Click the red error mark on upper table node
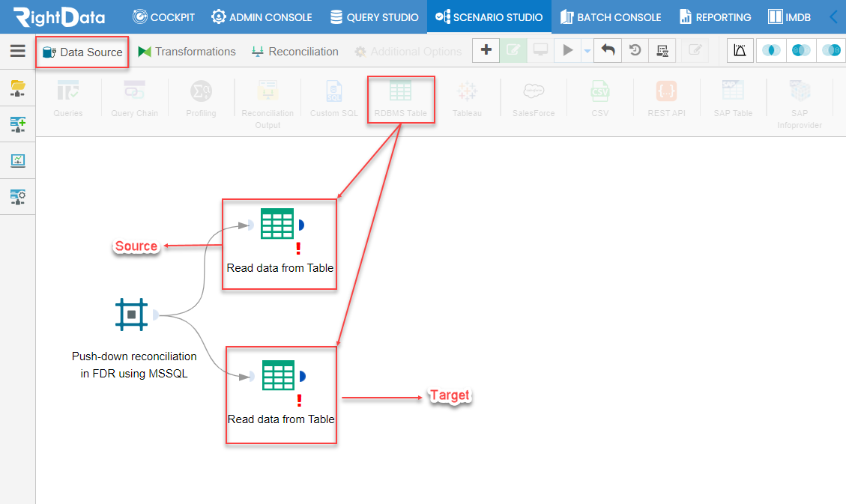846x504 pixels. (297, 249)
